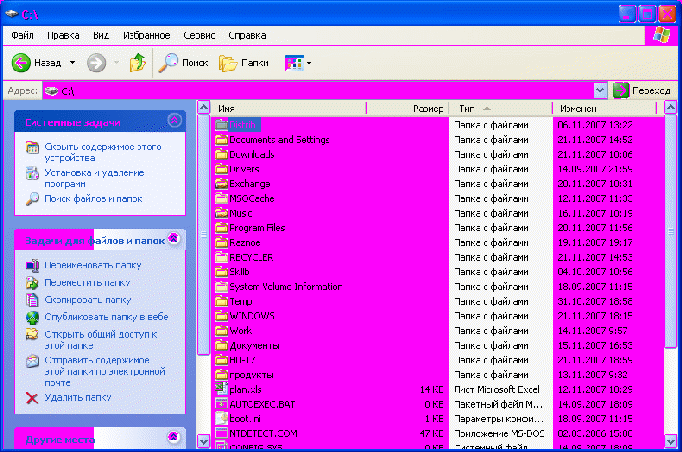The image size is (682, 452).
Task: Click the Views mode toolbar icon
Action: point(294,63)
